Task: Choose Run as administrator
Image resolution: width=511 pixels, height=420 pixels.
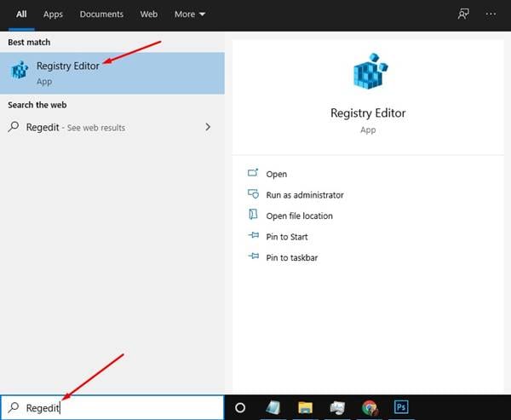Action: point(305,195)
